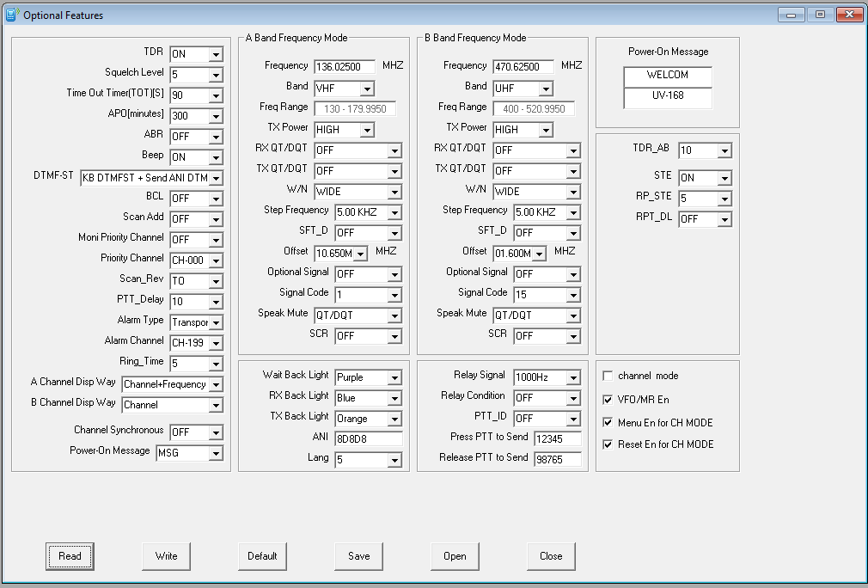Click the application icon in title bar
The width and height of the screenshot is (868, 588).
click(12, 15)
